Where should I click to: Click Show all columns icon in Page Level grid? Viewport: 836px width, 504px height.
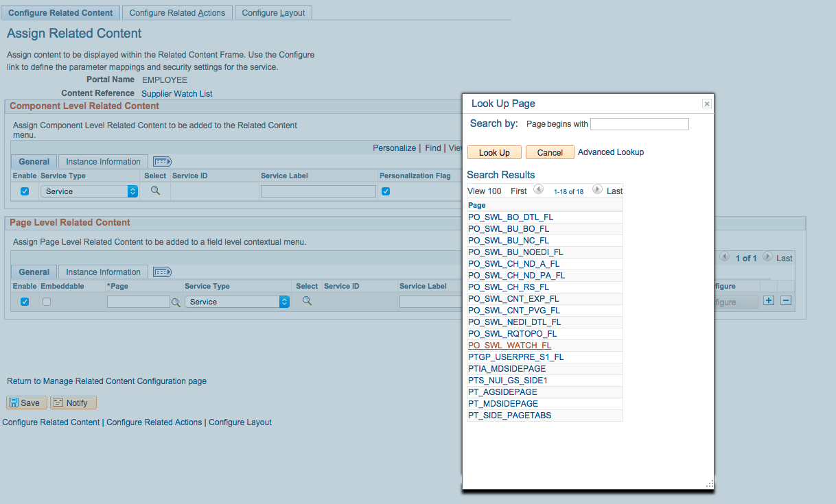pyautogui.click(x=162, y=272)
